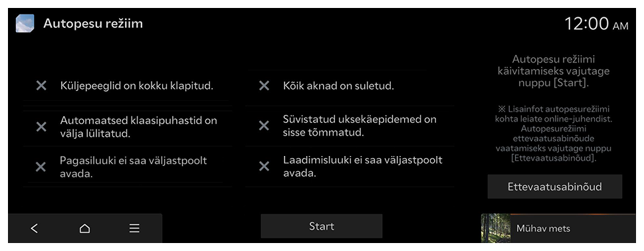The height and width of the screenshot is (251, 644).
Task: Go to the home screen icon
Action: (x=84, y=228)
